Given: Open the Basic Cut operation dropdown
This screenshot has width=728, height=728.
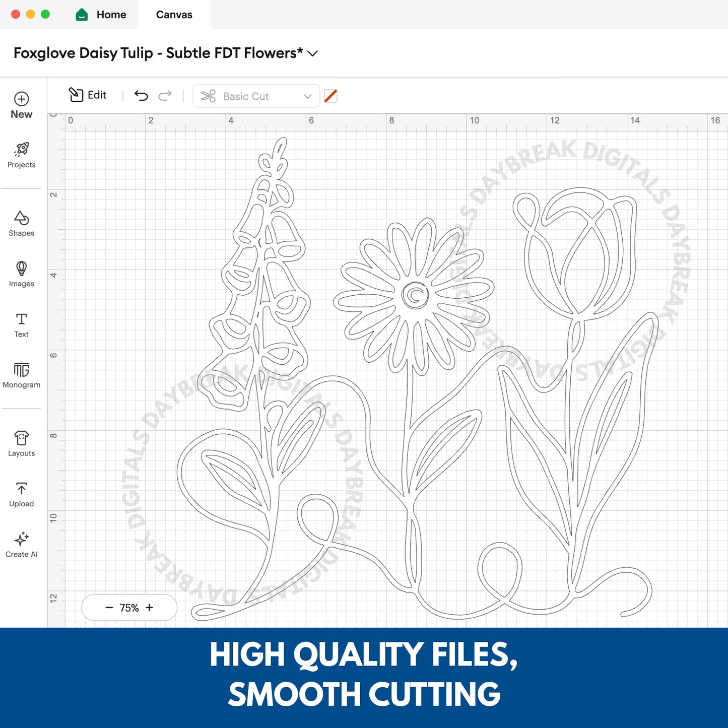Looking at the screenshot, I should (x=256, y=96).
